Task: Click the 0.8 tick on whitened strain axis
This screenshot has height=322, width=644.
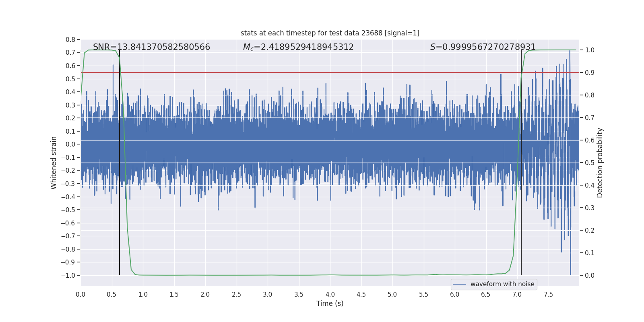Action: [x=70, y=39]
